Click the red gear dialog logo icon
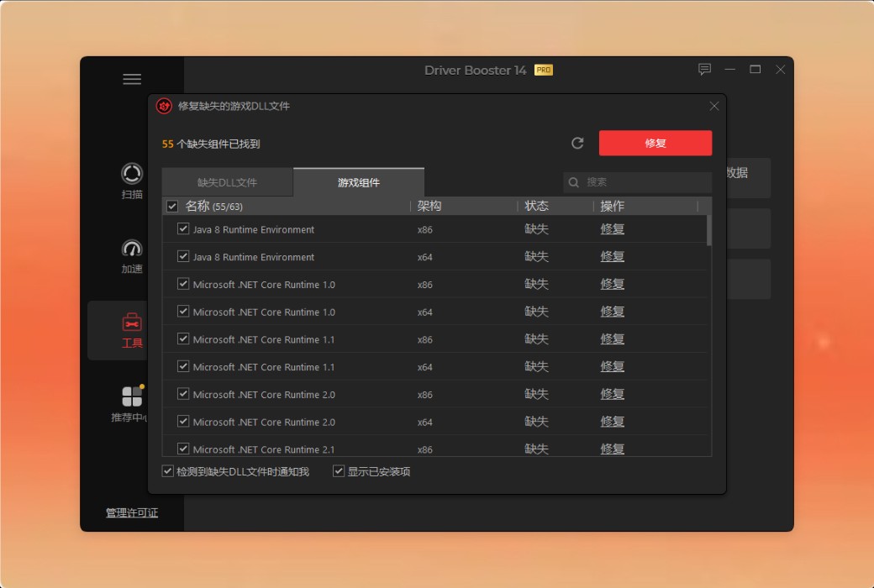Screen dimensions: 874x588 point(164,106)
